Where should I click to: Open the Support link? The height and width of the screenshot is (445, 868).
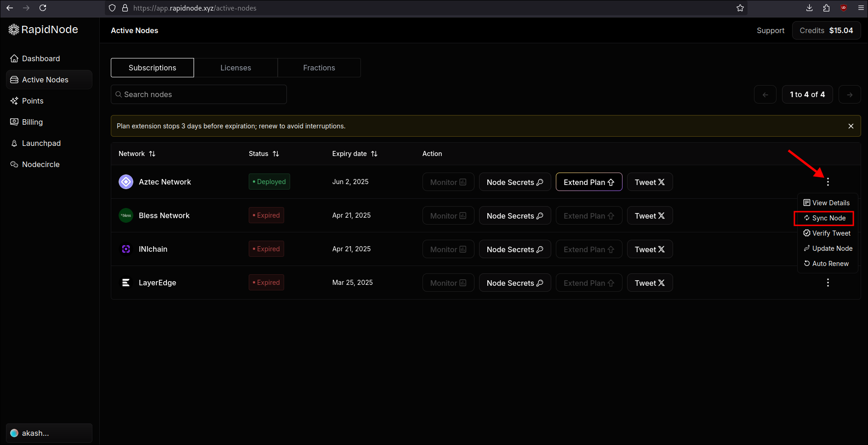771,30
